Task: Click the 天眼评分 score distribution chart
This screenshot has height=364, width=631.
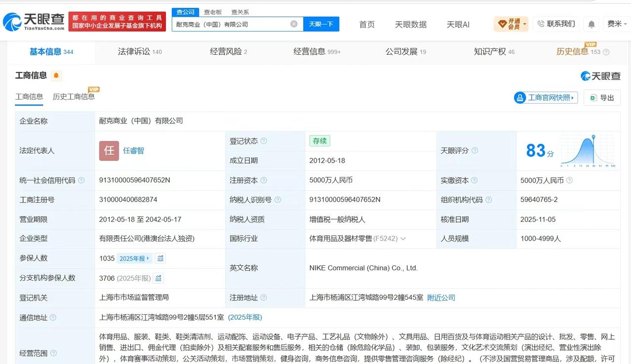Action: [588, 151]
